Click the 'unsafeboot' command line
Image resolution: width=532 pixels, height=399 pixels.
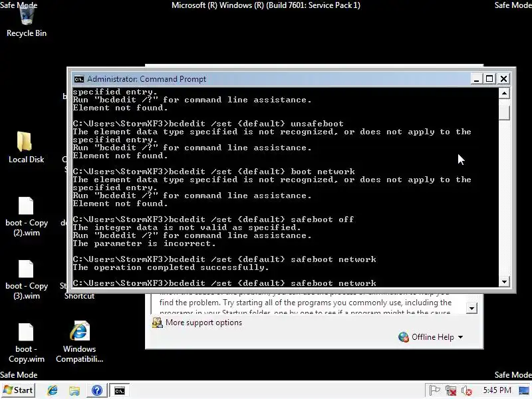(x=208, y=124)
